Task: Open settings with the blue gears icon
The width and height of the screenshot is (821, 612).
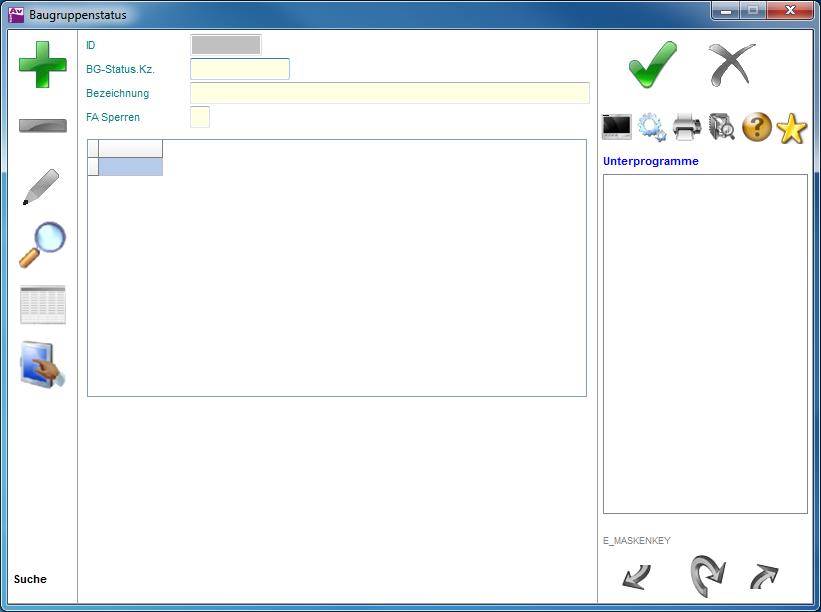Action: pos(652,127)
